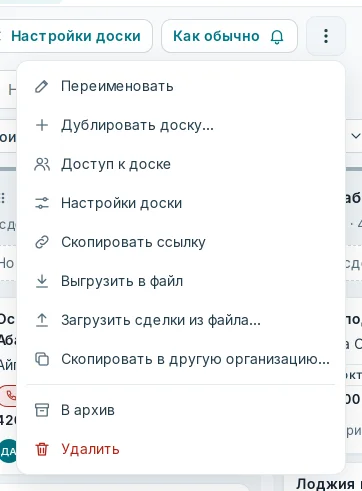Click the pencil icon next to Переименовать
The height and width of the screenshot is (491, 362).
(42, 86)
